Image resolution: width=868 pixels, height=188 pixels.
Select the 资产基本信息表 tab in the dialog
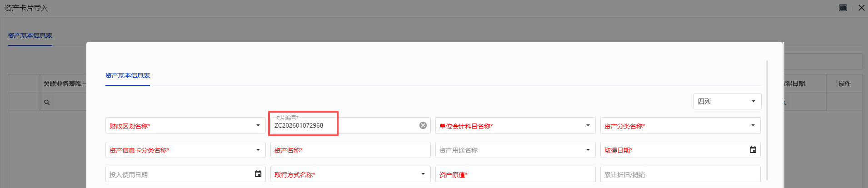[128, 75]
